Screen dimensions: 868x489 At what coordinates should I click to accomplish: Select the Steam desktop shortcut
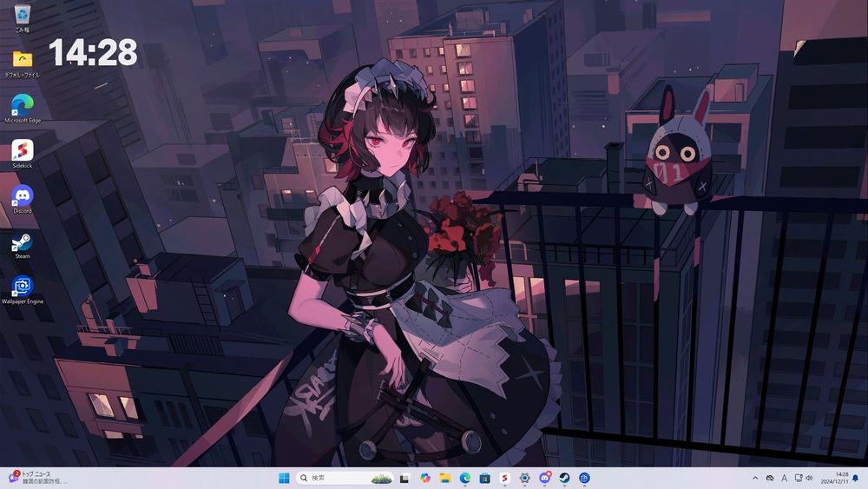click(x=23, y=245)
